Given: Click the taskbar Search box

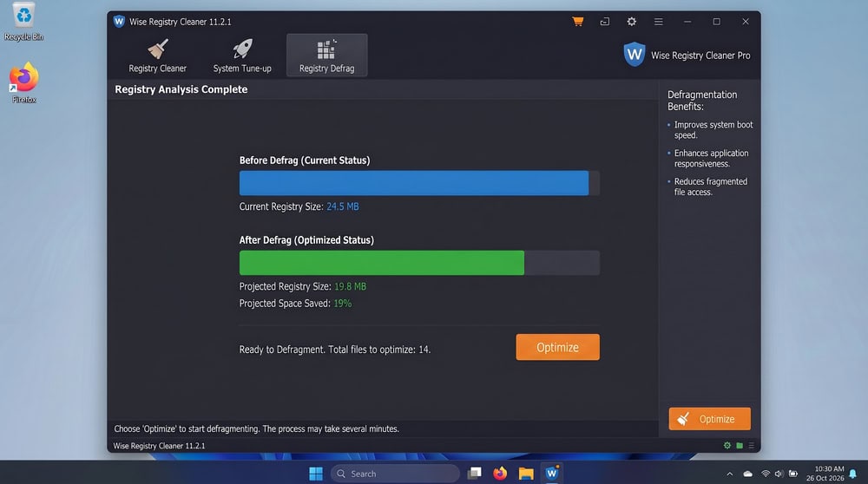Looking at the screenshot, I should tap(395, 474).
